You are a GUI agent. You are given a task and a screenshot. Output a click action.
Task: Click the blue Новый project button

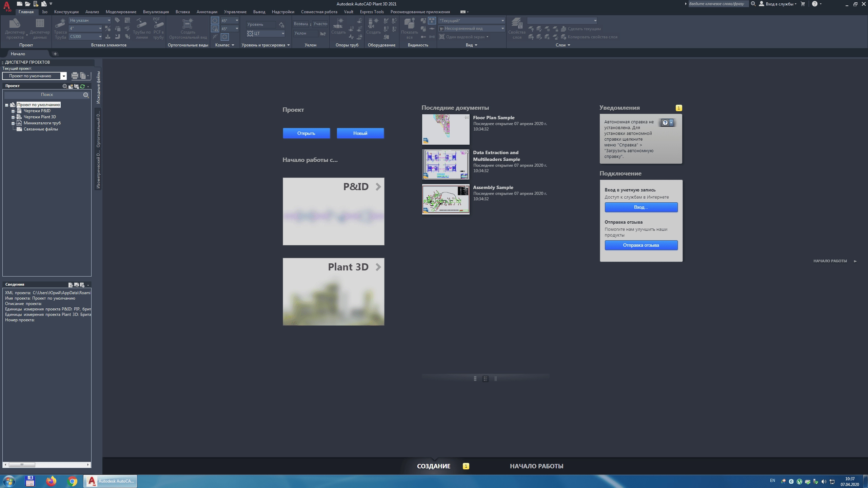pyautogui.click(x=360, y=133)
